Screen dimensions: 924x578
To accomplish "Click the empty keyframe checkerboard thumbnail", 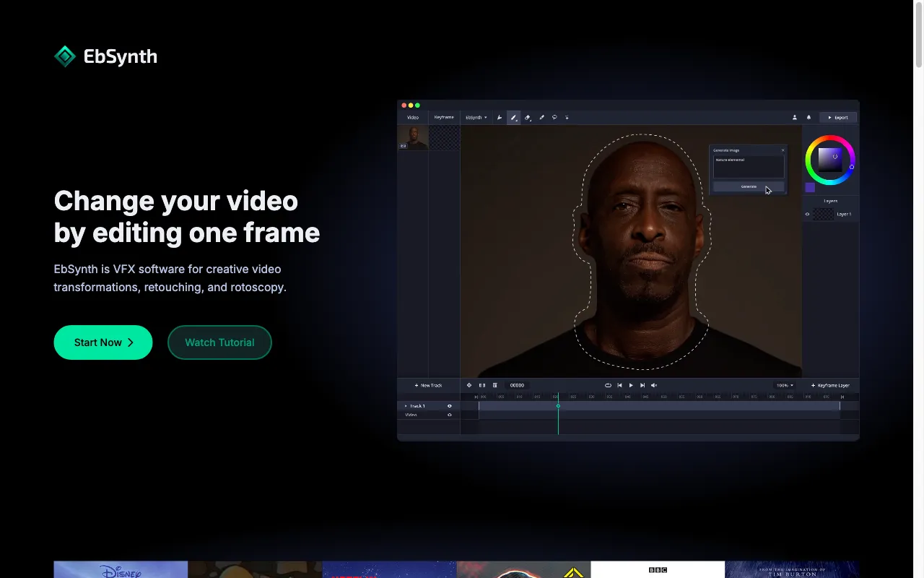I will tap(445, 137).
